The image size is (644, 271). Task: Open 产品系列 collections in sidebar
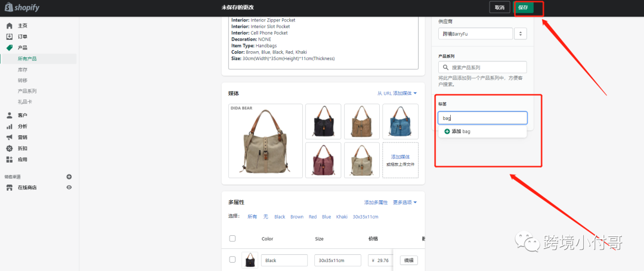27,91
